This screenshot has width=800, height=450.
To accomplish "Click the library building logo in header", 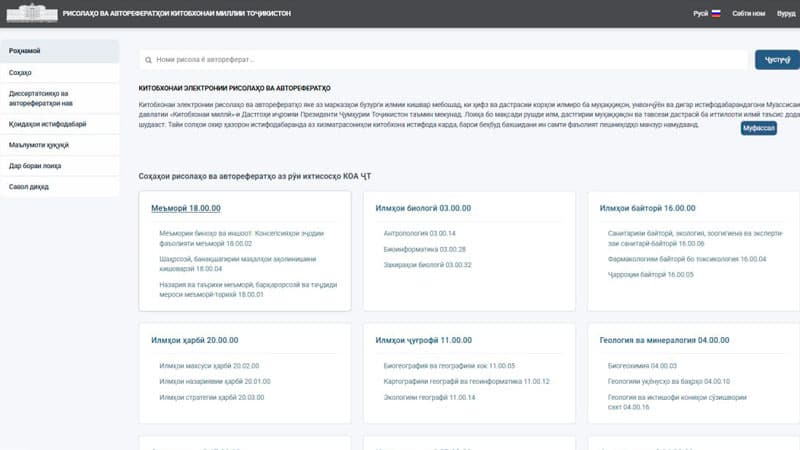I will (x=32, y=13).
